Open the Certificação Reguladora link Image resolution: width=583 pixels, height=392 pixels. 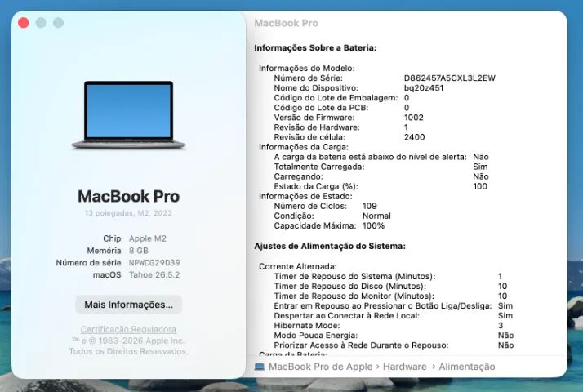pos(128,329)
